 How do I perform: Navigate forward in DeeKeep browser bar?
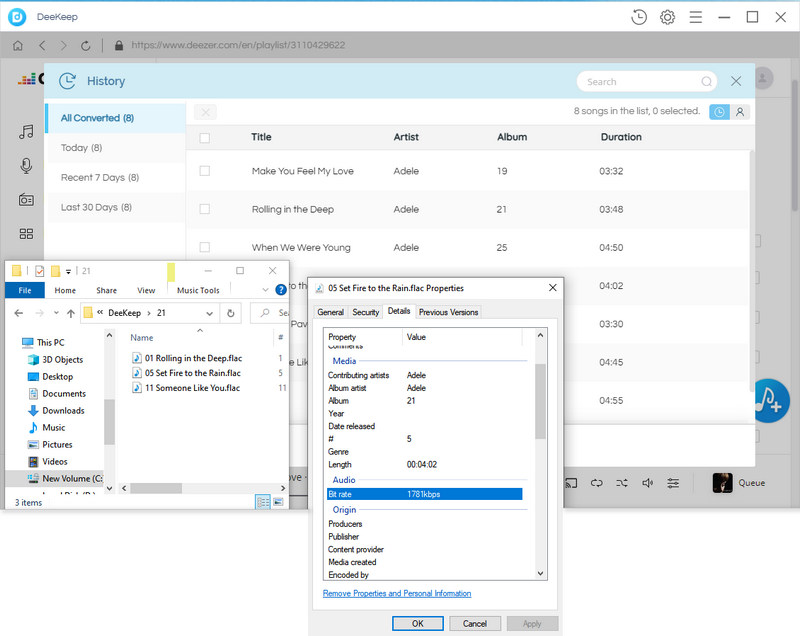63,45
